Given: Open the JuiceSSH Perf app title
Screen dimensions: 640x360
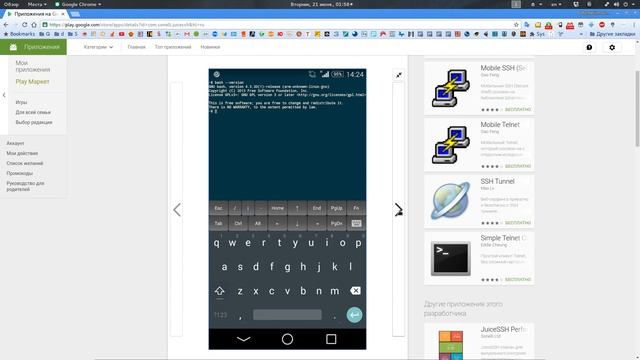Looking at the screenshot, I should pos(504,329).
